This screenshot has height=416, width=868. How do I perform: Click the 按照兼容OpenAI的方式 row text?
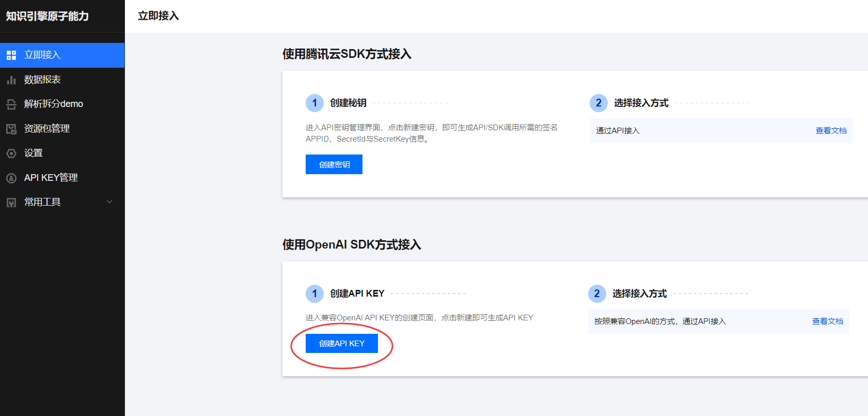[x=660, y=321]
